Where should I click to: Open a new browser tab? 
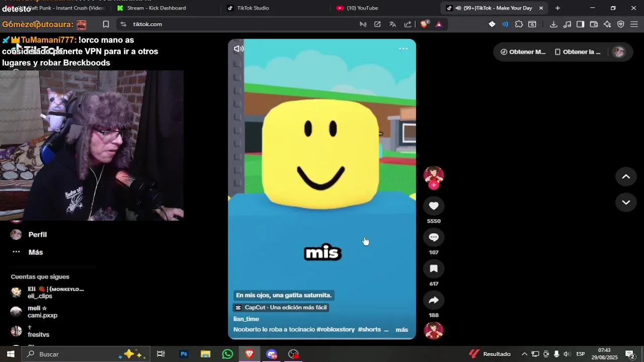pyautogui.click(x=557, y=8)
